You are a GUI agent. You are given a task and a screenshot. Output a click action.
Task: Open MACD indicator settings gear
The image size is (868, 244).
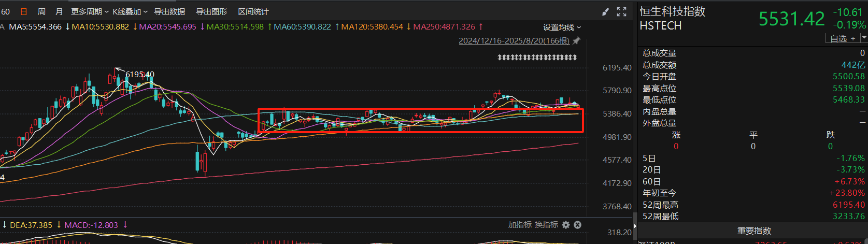[x=566, y=225]
